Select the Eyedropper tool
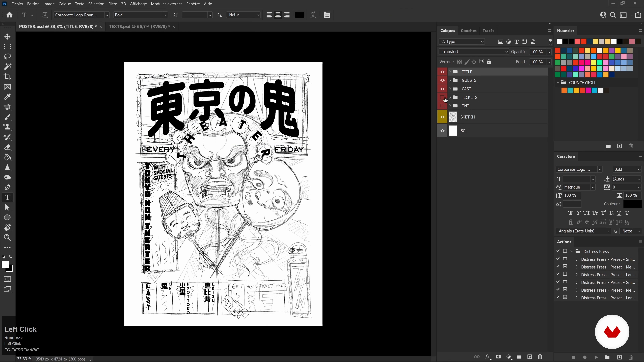Screen dimensions: 644x362 click(8, 97)
